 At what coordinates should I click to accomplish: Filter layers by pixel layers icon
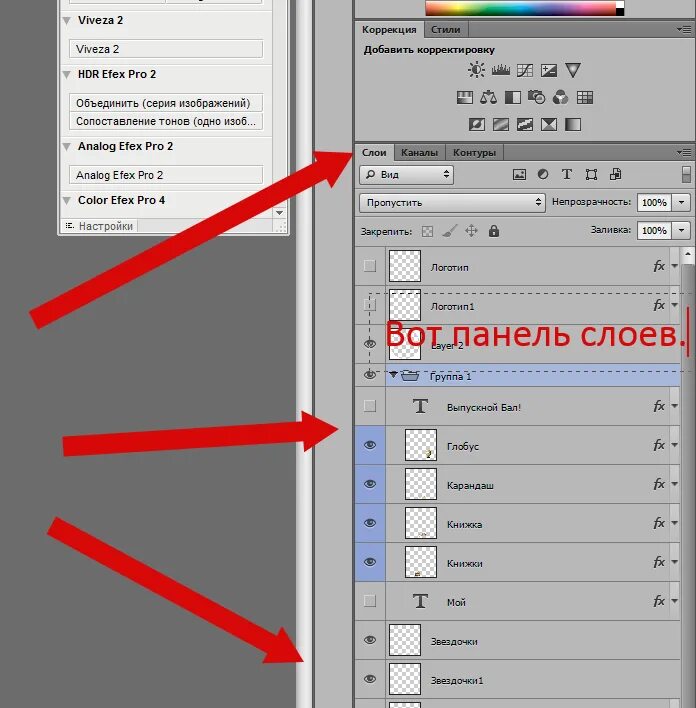click(x=519, y=175)
